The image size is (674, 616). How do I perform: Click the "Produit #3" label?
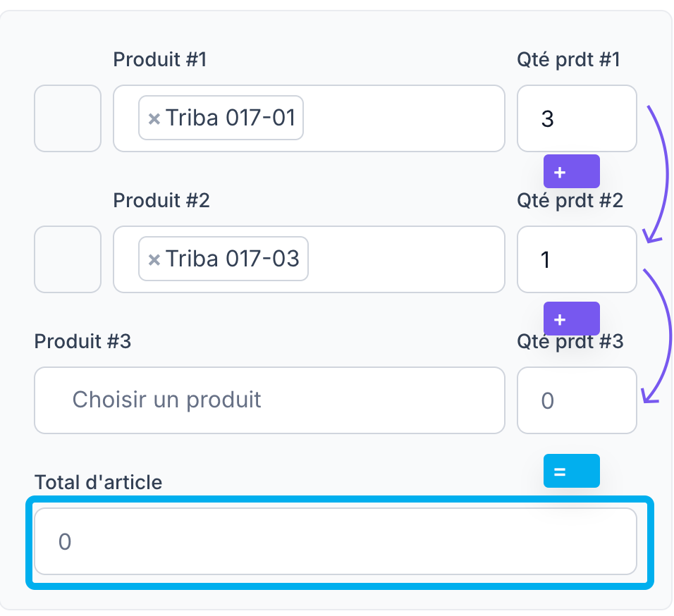click(82, 342)
